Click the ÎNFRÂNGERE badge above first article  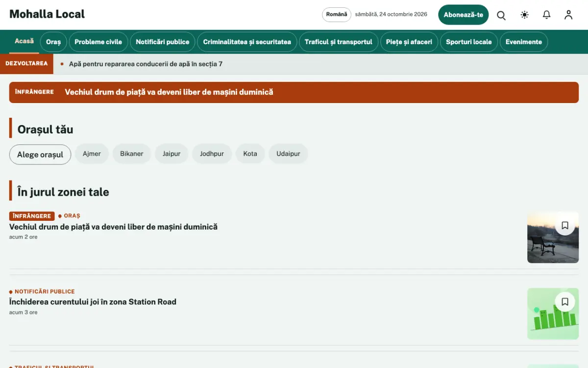(x=32, y=216)
